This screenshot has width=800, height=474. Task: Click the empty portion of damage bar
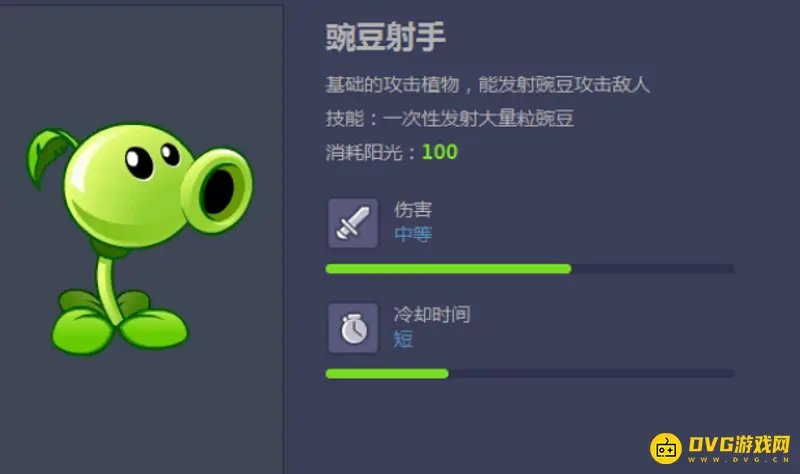pyautogui.click(x=653, y=269)
